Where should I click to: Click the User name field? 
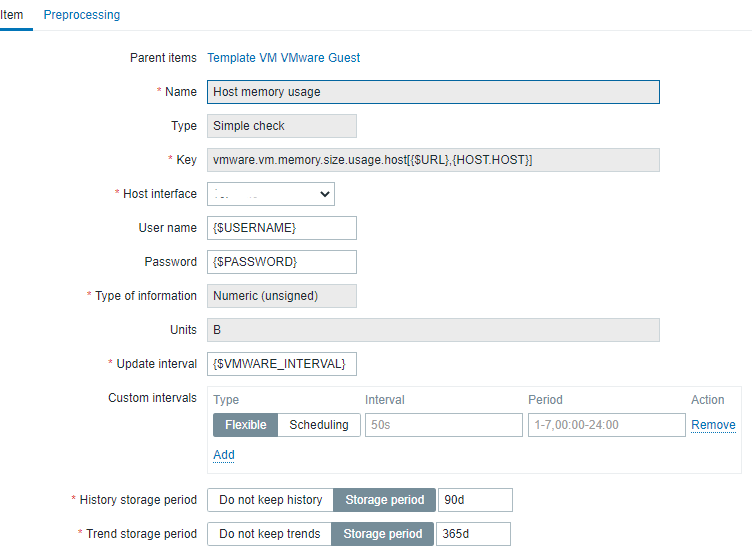point(282,228)
